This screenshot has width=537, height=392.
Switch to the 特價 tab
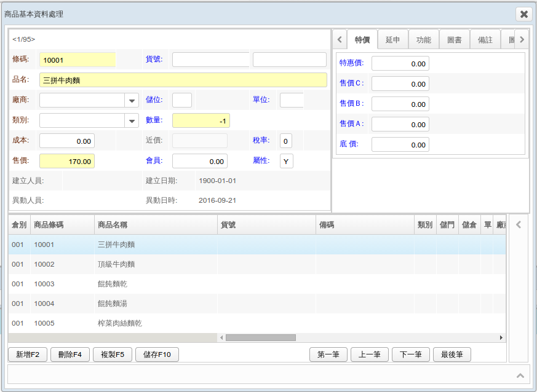362,40
